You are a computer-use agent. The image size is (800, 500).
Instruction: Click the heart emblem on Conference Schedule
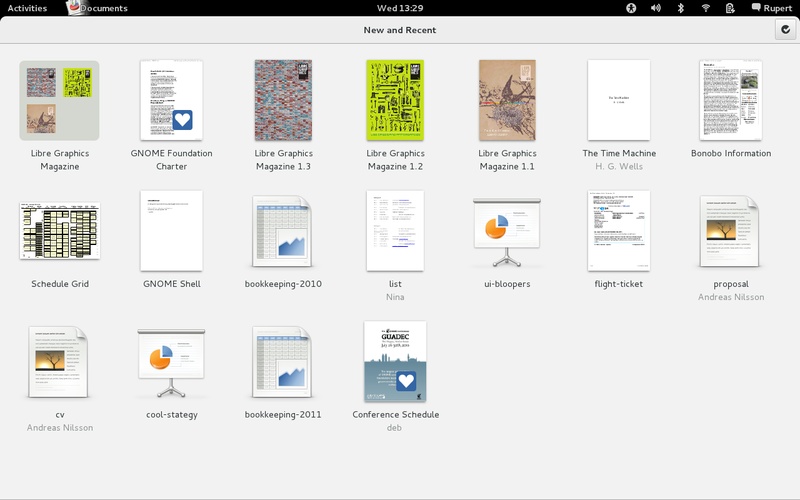[x=405, y=381]
